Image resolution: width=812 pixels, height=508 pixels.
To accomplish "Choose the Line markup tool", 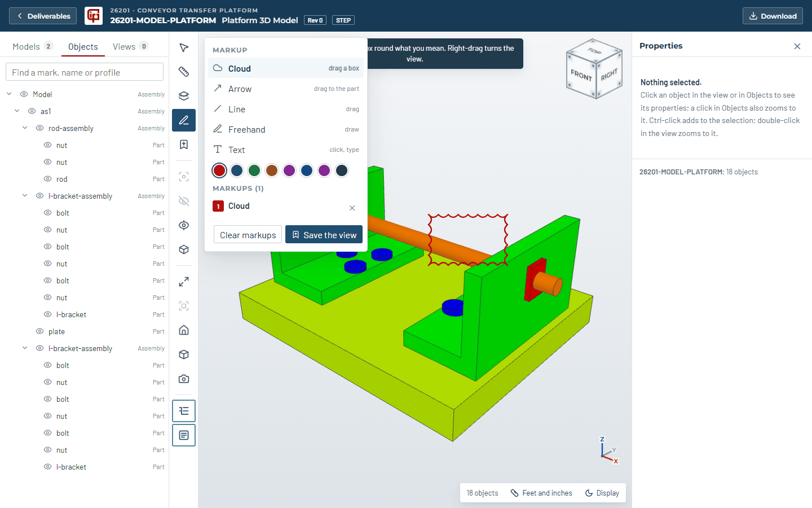I will point(286,109).
